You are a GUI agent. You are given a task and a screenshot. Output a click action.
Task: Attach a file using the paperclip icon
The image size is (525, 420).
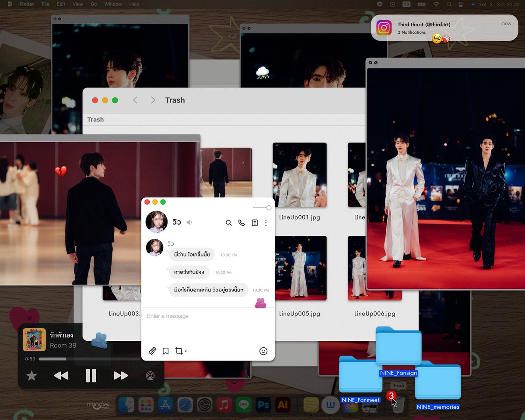(152, 351)
